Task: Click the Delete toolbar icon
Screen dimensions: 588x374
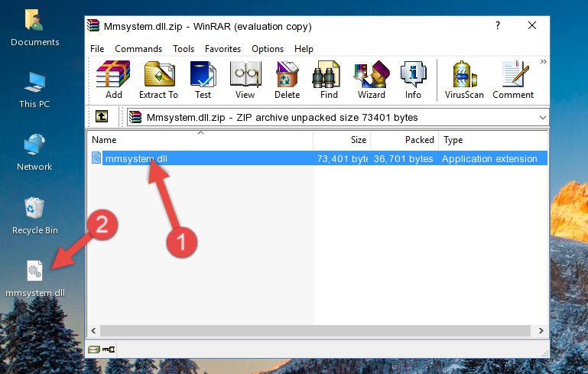Action: (x=288, y=80)
